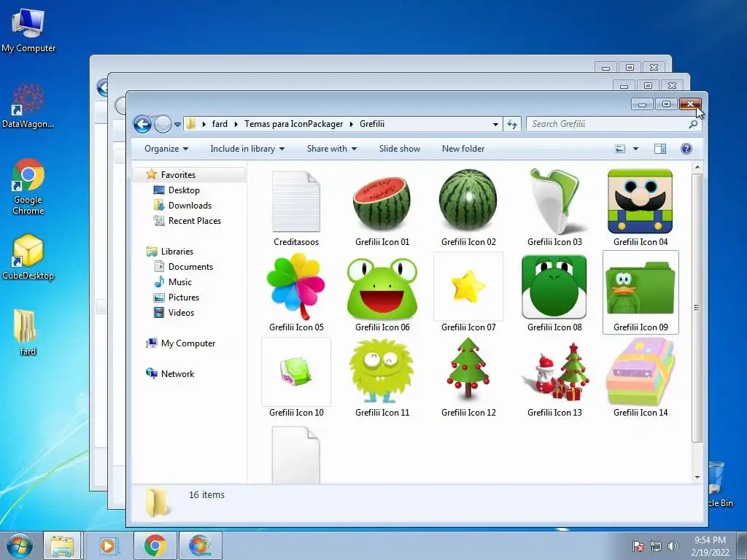The width and height of the screenshot is (747, 560).
Task: Select the DataWagon desktop shortcut
Action: tap(28, 106)
